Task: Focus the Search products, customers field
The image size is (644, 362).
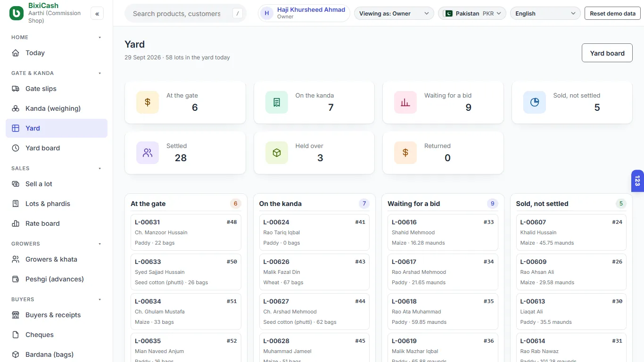Action: pos(185,14)
